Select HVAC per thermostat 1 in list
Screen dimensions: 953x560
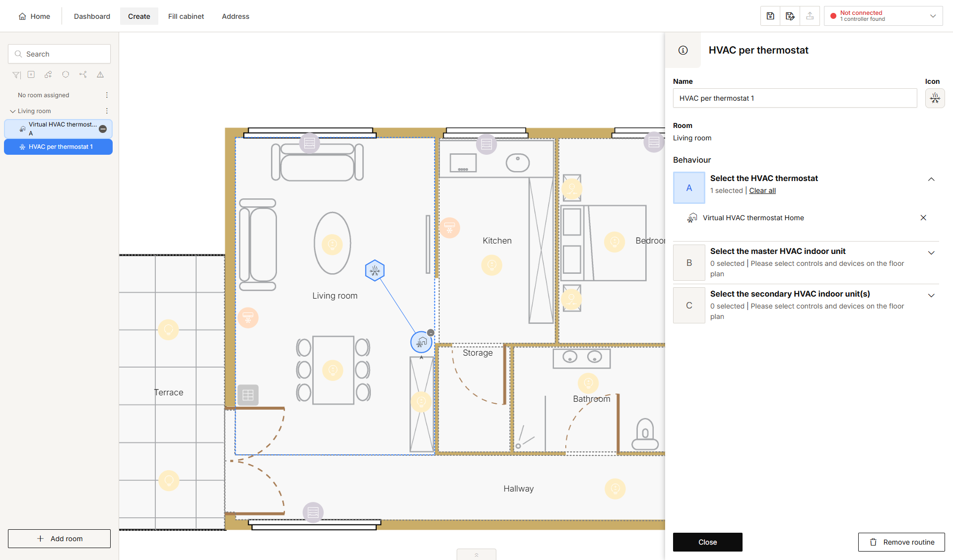pos(58,147)
